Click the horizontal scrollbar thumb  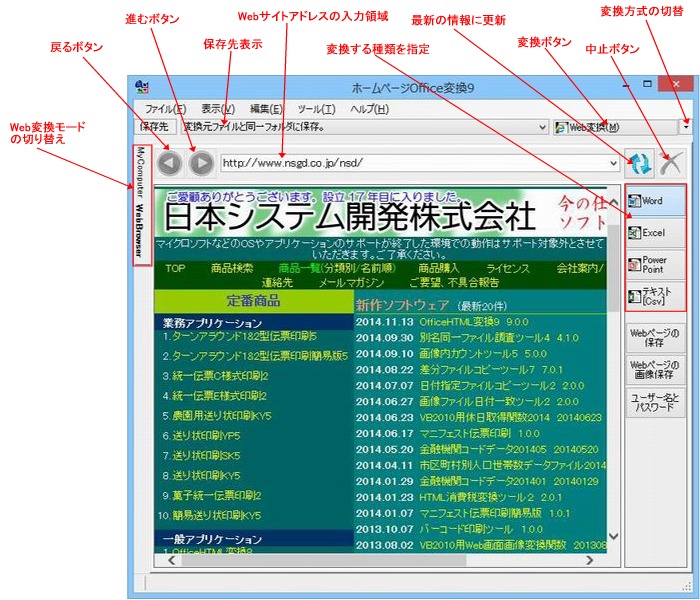pyautogui.click(x=324, y=560)
